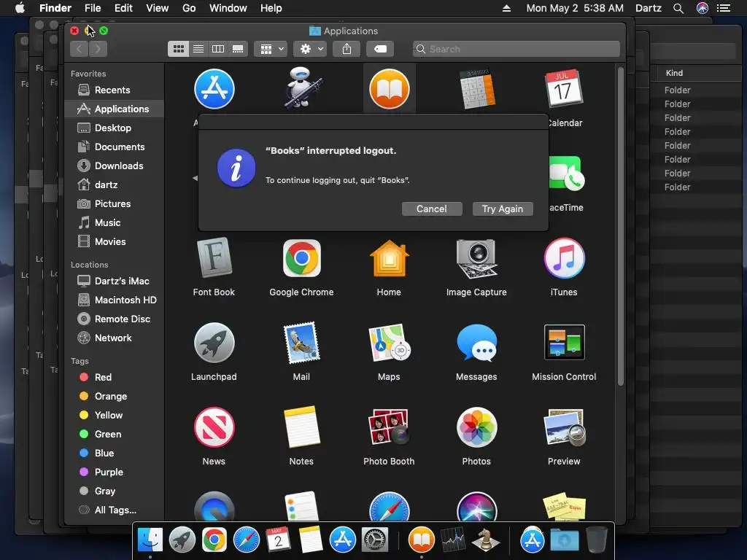Filter by the Red tag

[115, 377]
